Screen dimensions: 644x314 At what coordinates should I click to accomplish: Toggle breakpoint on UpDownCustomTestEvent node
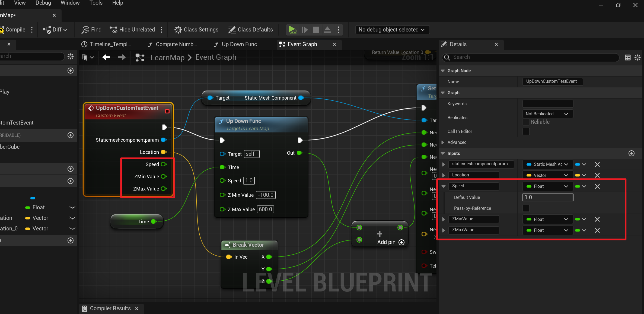point(167,111)
